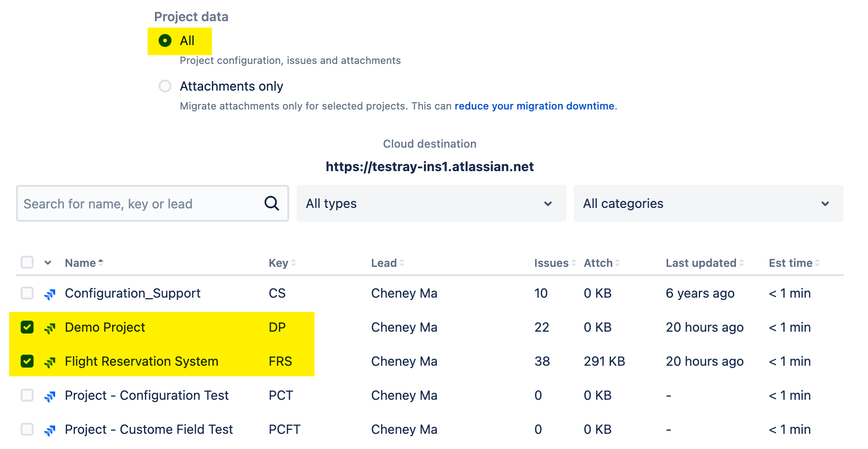Uncheck the Demo Project checkbox
The image size is (868, 449).
[x=27, y=327]
